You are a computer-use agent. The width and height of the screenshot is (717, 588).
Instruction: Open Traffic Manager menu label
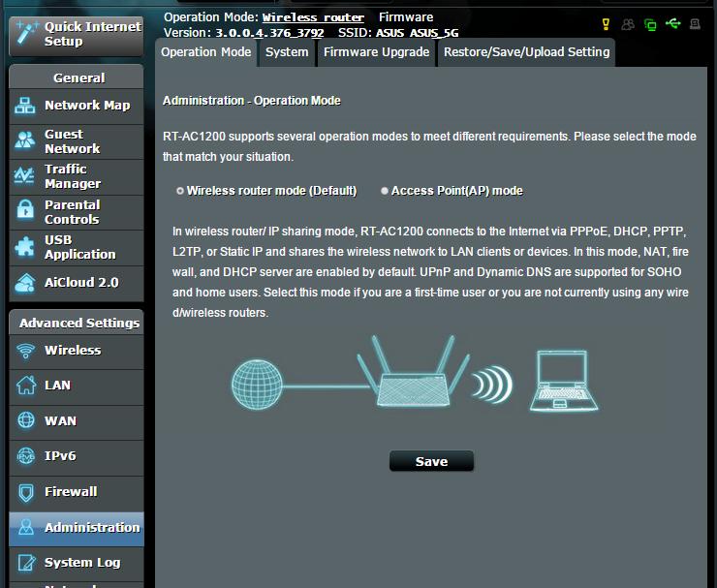click(x=73, y=176)
